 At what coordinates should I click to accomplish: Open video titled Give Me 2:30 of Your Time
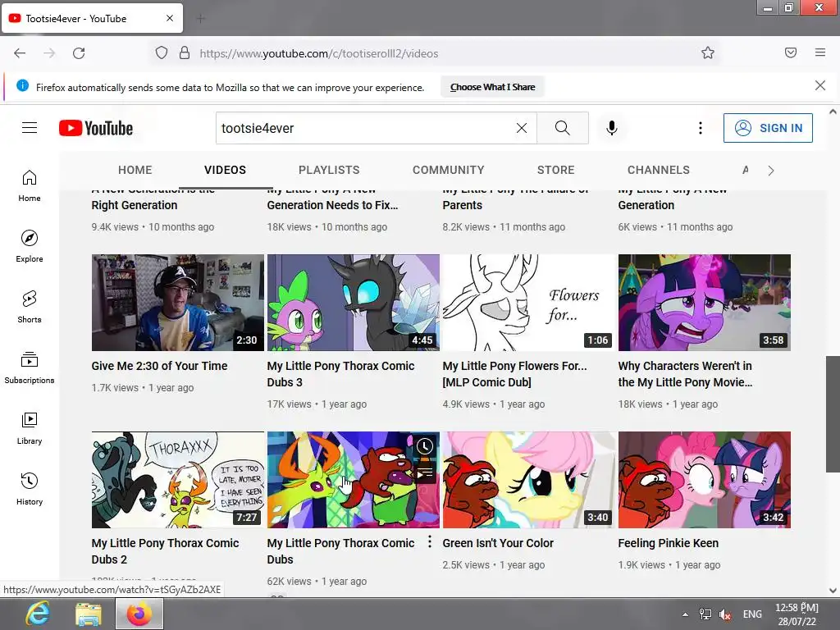pos(159,366)
